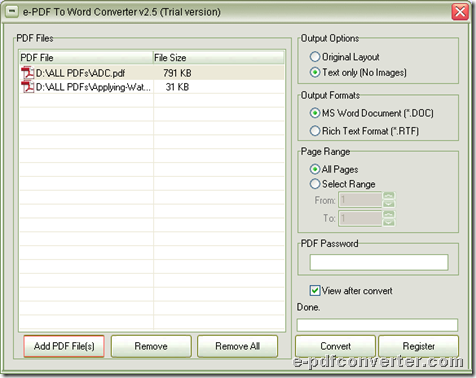
Task: Click the Remove button
Action: click(x=151, y=346)
